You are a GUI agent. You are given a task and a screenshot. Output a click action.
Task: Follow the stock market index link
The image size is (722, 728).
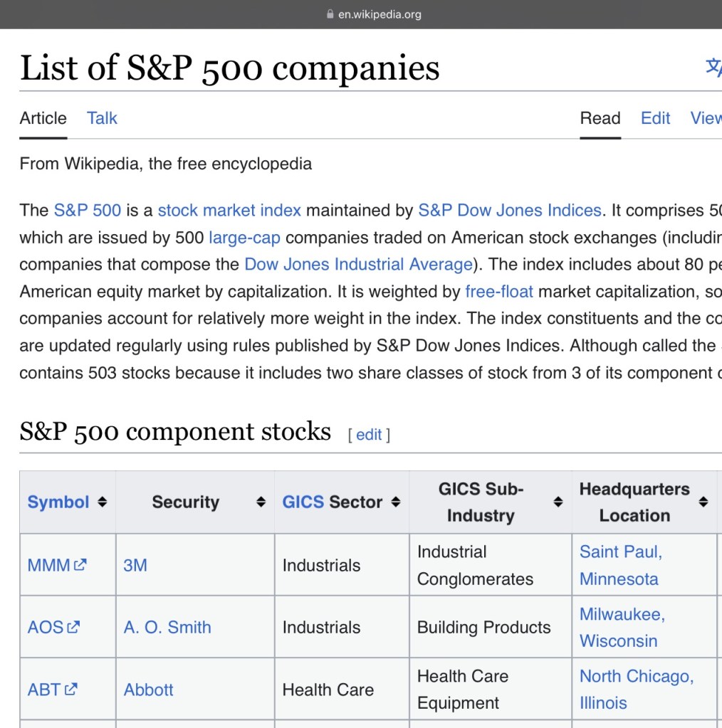point(229,211)
